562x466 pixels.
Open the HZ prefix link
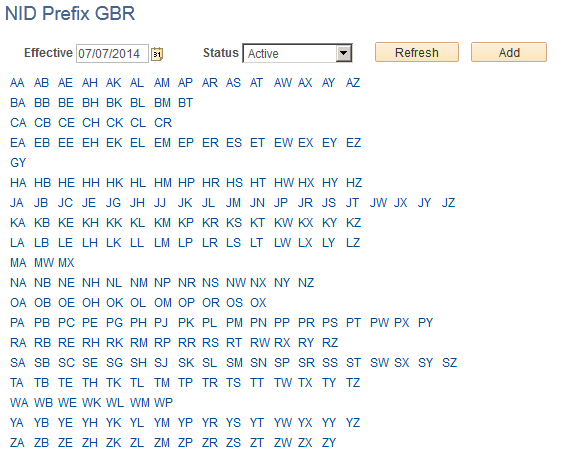(354, 183)
